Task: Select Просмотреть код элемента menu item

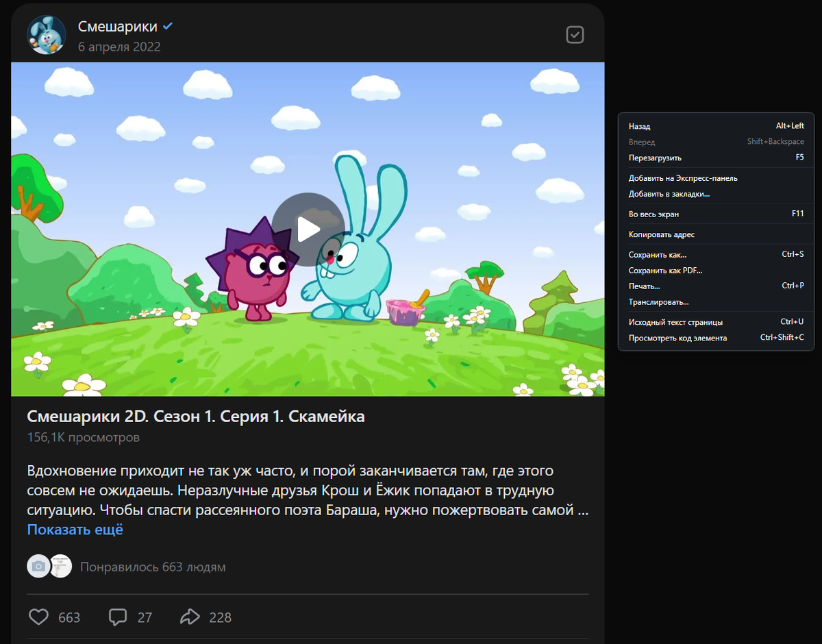Action: (717, 338)
